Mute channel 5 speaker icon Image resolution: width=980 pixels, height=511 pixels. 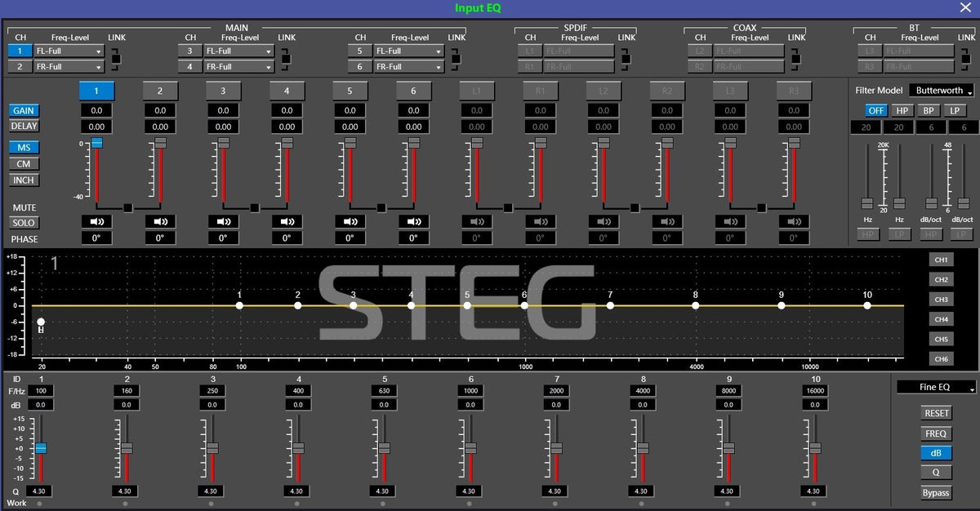tap(350, 221)
